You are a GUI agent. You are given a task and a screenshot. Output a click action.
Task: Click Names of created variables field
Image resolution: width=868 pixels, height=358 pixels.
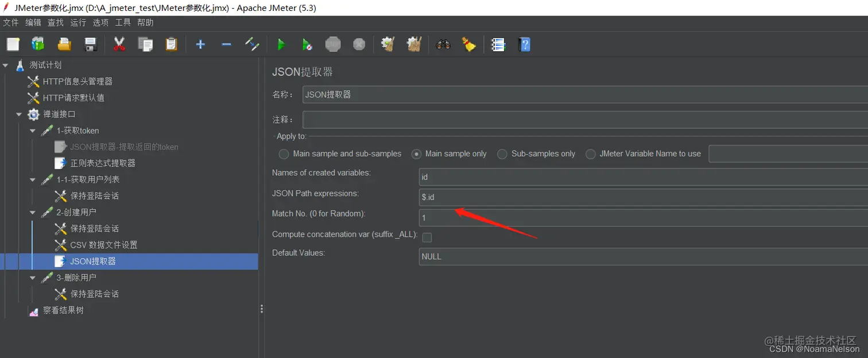644,177
